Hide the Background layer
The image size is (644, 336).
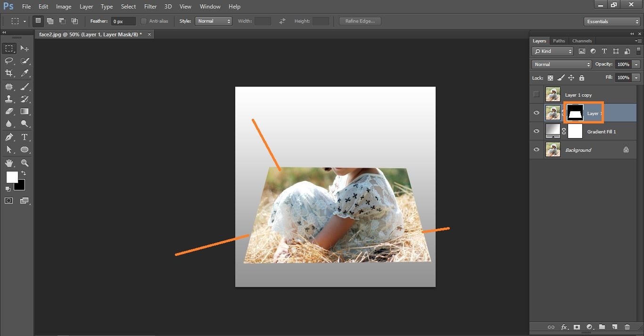(x=536, y=150)
